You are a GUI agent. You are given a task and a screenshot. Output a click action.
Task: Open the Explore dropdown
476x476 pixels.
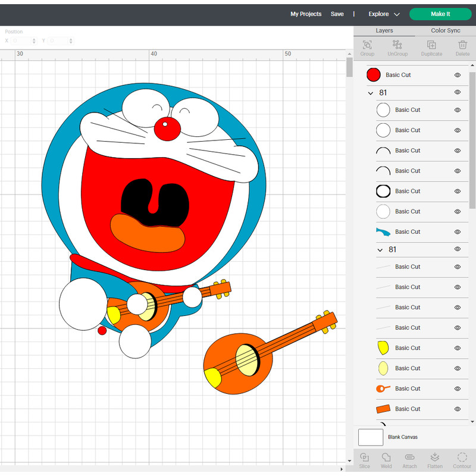click(x=383, y=14)
